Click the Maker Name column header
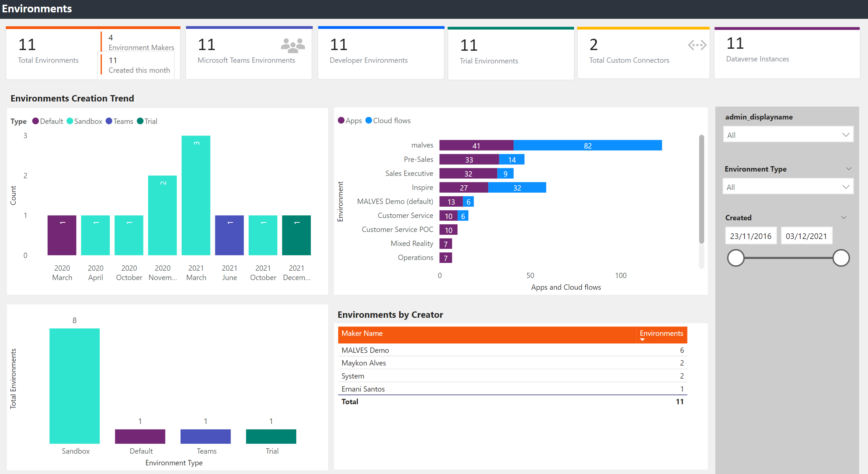The width and height of the screenshot is (868, 474). (362, 333)
